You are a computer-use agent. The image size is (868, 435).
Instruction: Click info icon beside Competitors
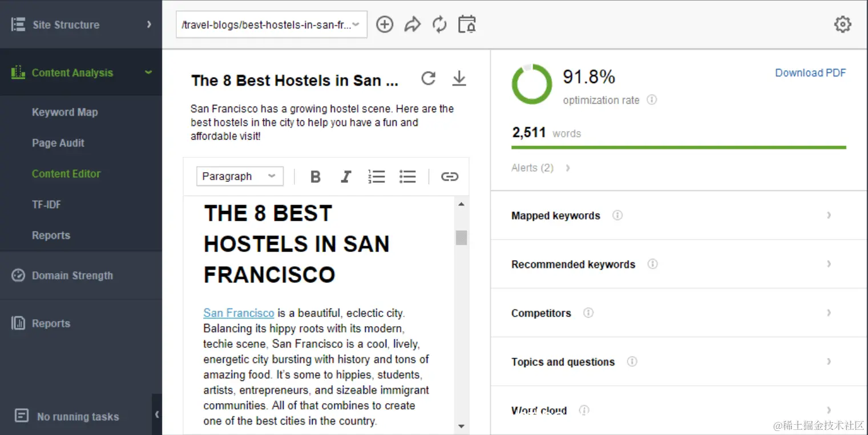point(588,313)
